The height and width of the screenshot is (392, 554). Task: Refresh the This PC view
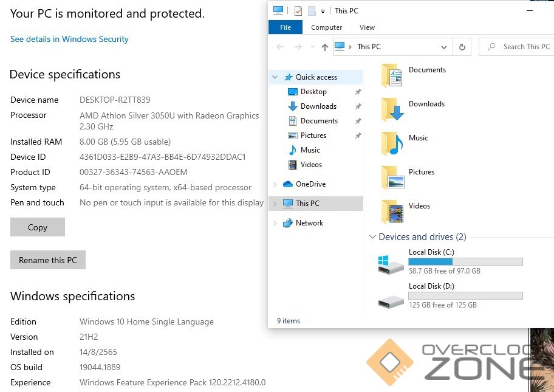(462, 47)
